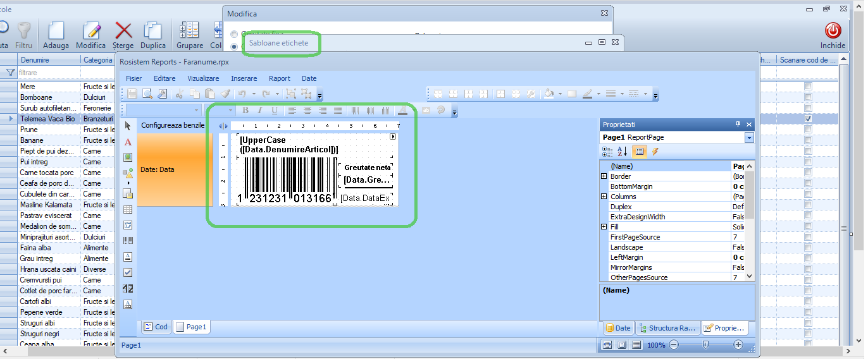Open the Page1 ReportPage object dropdown
The width and height of the screenshot is (868, 359).
point(750,137)
